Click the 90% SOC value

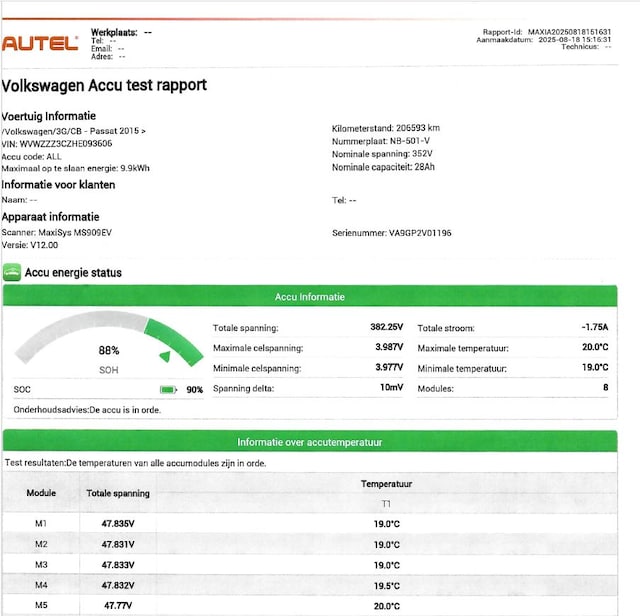(195, 390)
